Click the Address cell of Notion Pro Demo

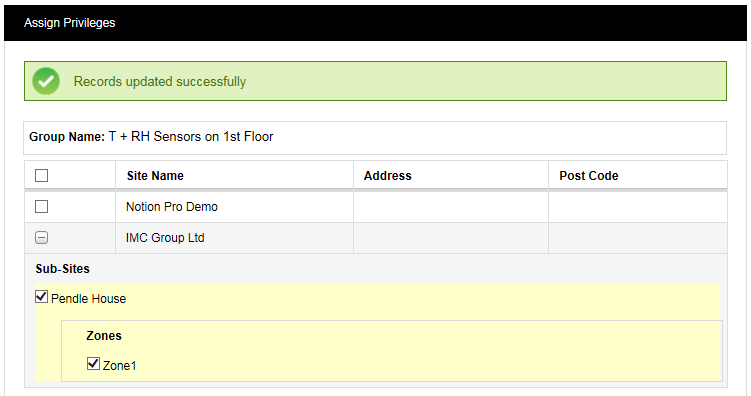(x=451, y=207)
